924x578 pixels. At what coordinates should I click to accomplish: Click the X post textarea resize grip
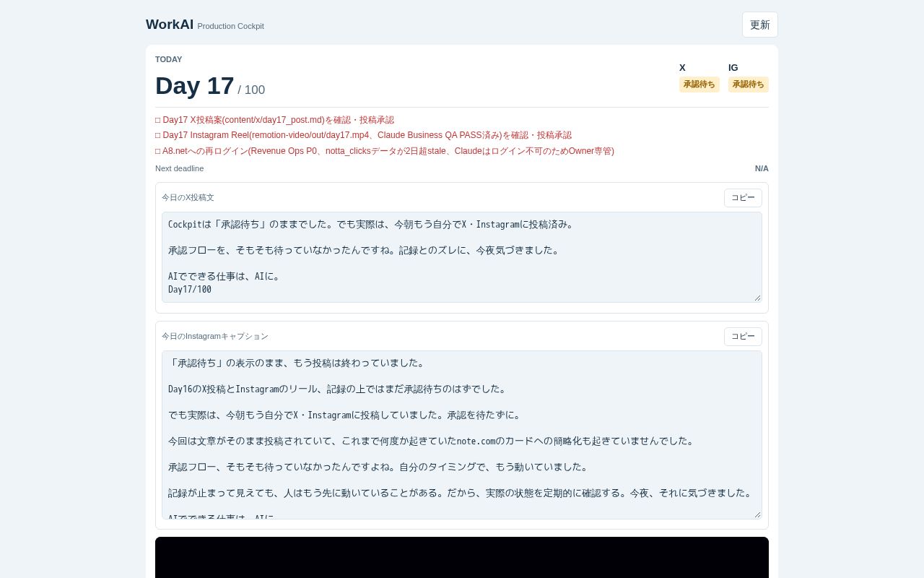point(757,298)
